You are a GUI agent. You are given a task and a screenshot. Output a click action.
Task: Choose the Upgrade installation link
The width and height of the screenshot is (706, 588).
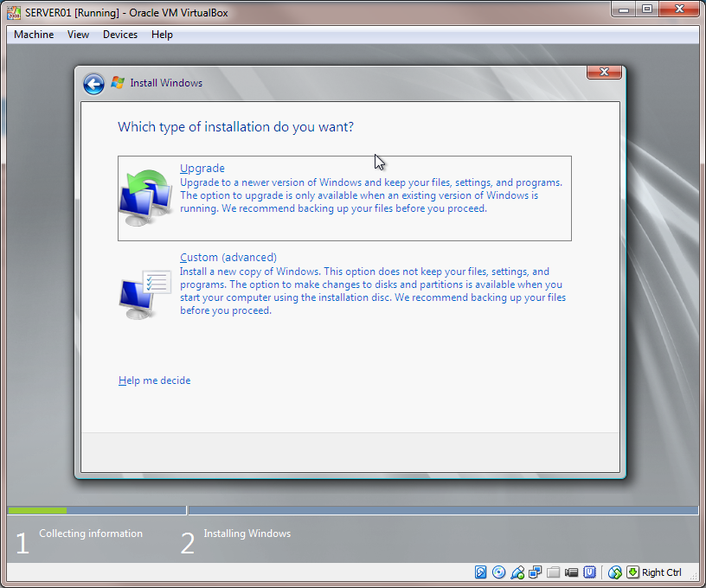pyautogui.click(x=202, y=169)
